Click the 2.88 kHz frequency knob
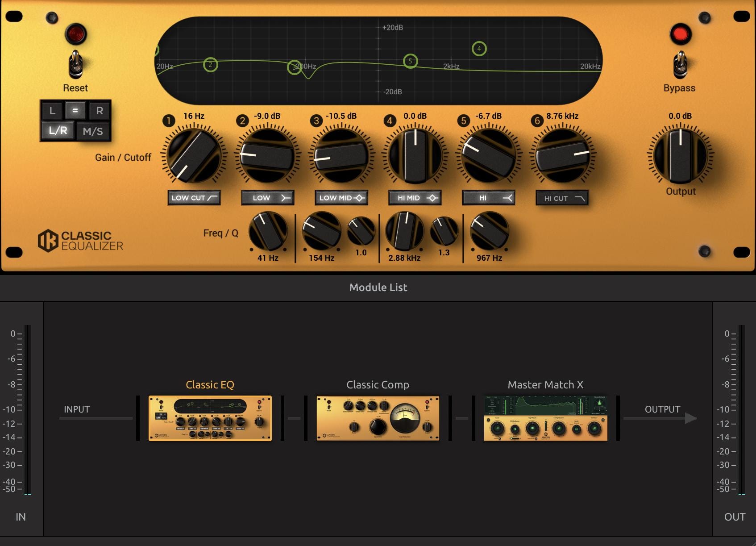 point(404,231)
